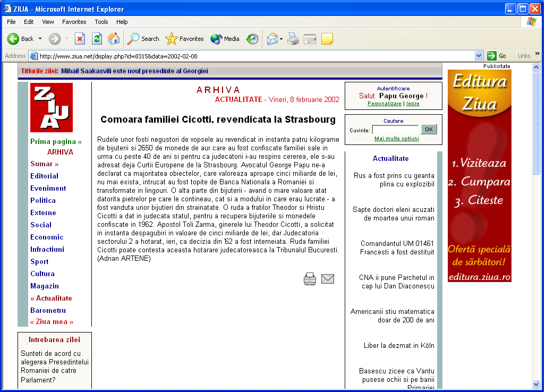Go to Prima pagina link
The width and height of the screenshot is (546, 392).
point(56,141)
